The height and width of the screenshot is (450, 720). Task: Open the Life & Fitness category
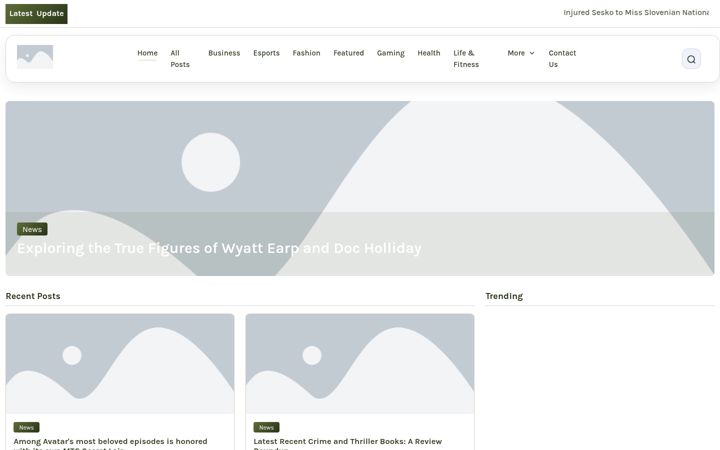(x=466, y=59)
